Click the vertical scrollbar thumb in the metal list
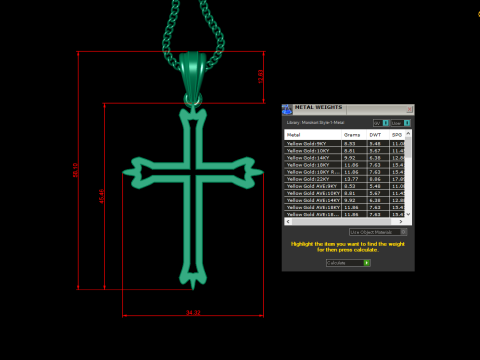Viewport: 480px width, 360px height. coord(408,147)
